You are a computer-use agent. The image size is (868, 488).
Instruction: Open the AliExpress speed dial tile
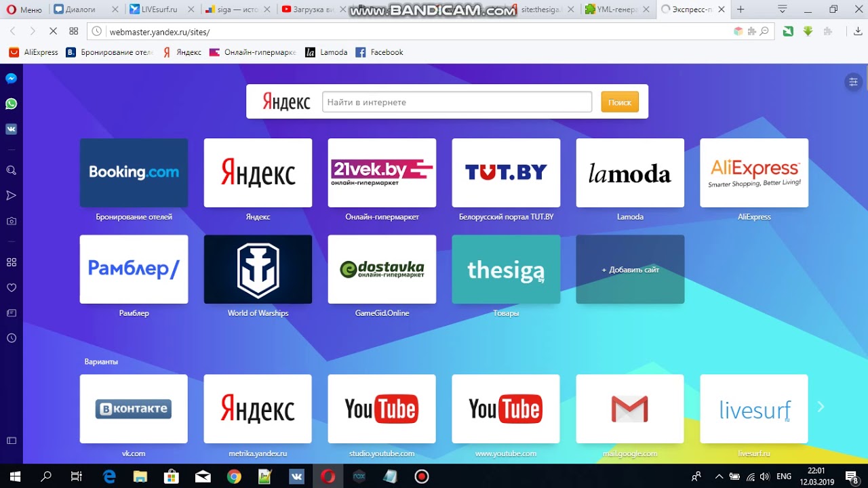(754, 173)
